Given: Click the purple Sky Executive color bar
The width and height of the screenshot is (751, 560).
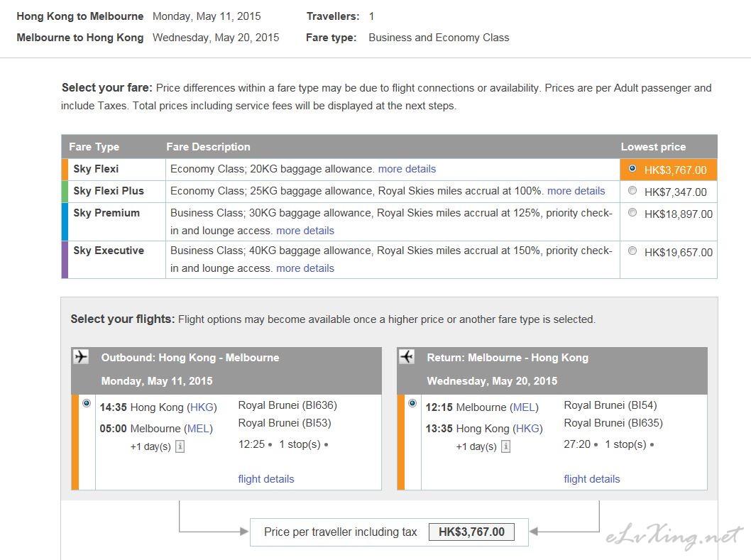Looking at the screenshot, I should [65, 260].
